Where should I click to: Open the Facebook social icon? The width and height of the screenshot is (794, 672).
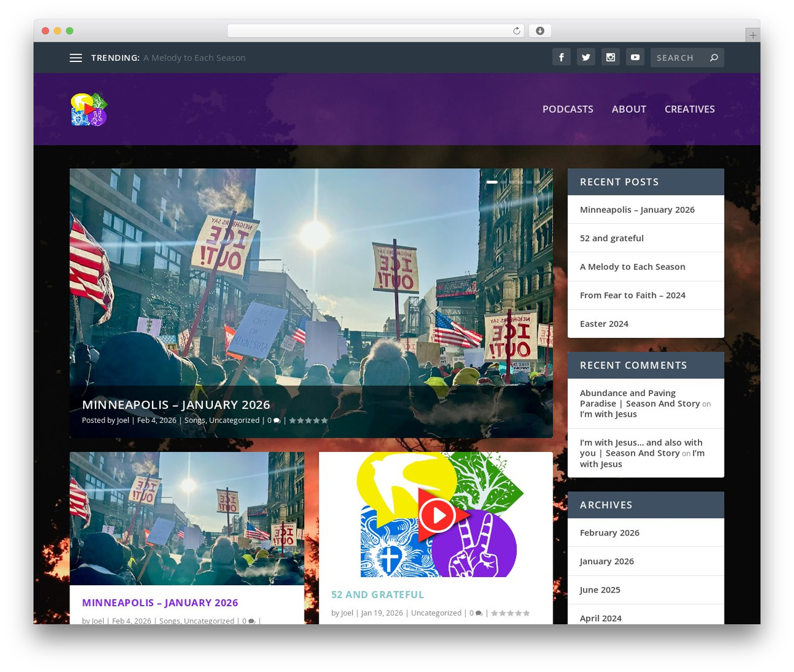[561, 57]
